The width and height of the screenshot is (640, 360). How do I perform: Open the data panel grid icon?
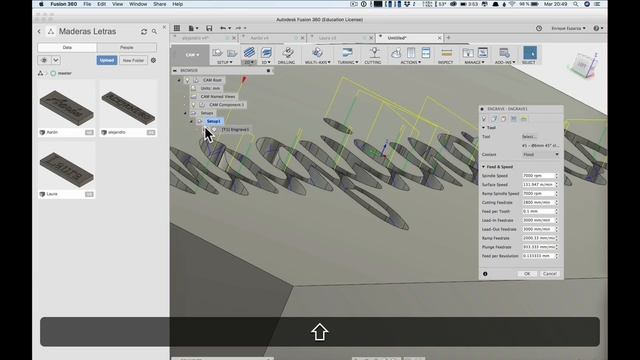click(x=177, y=28)
